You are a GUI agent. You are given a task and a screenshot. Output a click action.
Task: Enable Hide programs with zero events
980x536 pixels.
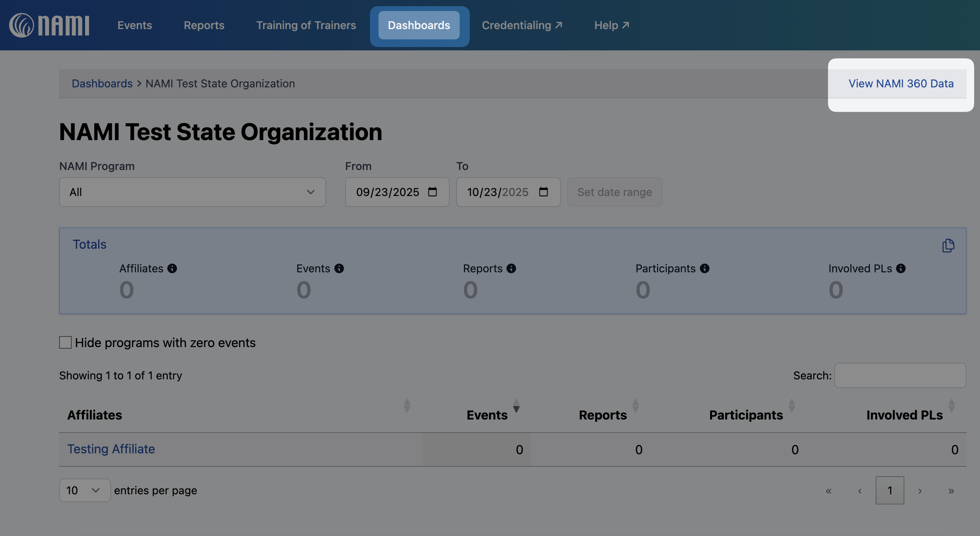pyautogui.click(x=65, y=342)
